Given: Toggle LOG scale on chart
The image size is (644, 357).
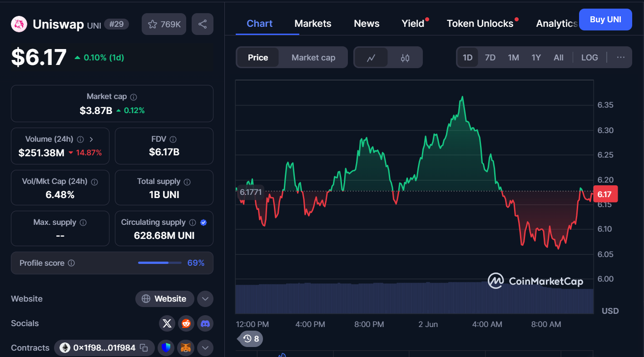Looking at the screenshot, I should (x=590, y=58).
